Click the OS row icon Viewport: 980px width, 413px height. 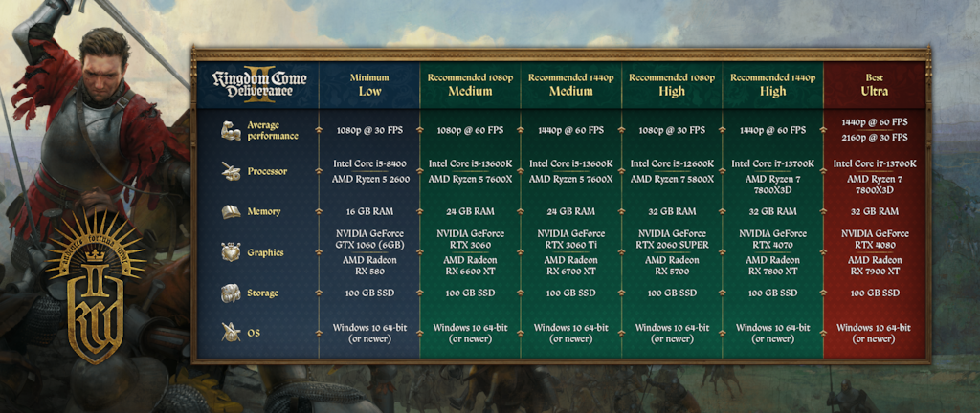click(231, 333)
